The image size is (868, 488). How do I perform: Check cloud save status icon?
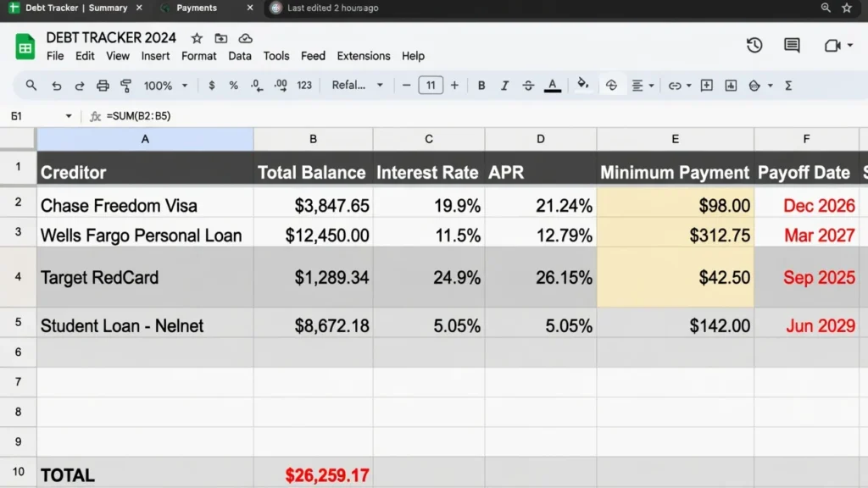(x=245, y=38)
